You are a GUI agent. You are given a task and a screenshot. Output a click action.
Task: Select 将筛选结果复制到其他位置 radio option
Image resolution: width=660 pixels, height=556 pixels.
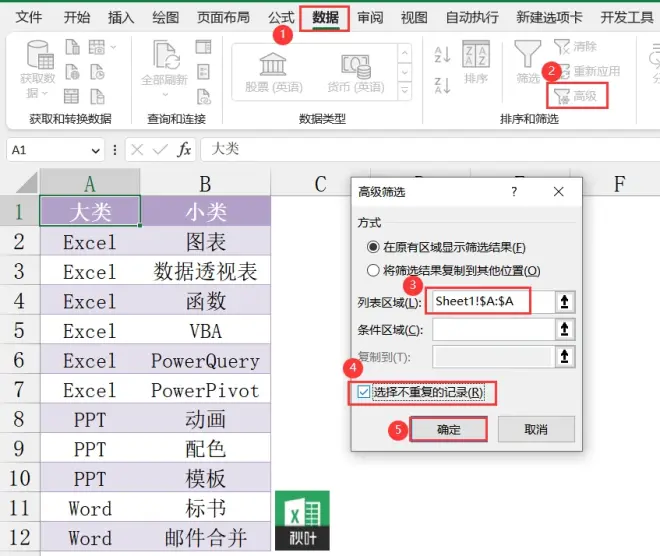454,270
